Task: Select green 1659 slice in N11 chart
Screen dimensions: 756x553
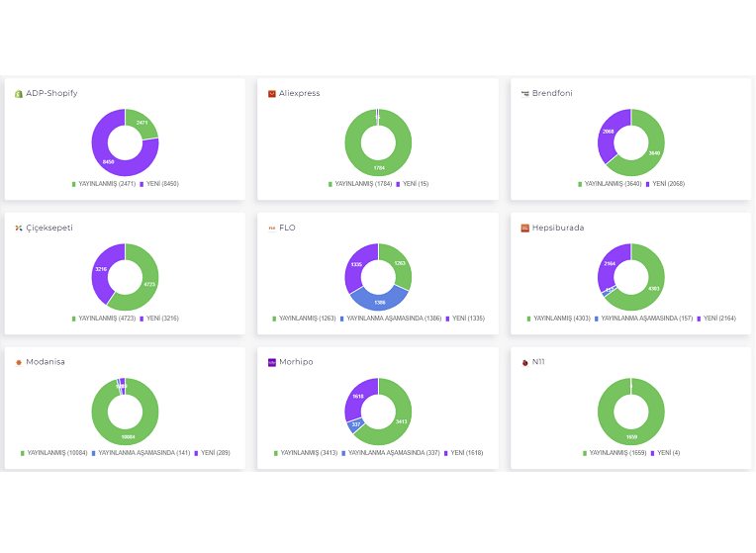Action: pos(631,437)
